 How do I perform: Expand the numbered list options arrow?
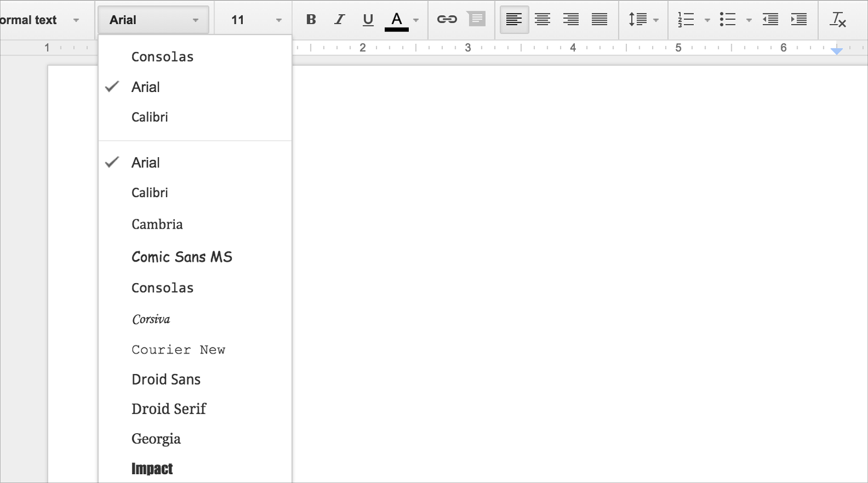pyautogui.click(x=707, y=19)
